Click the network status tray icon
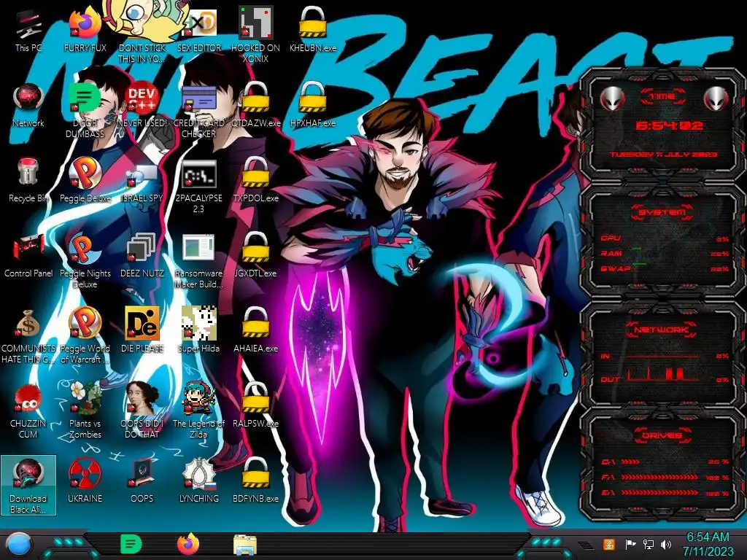747x560 pixels. 649,544
